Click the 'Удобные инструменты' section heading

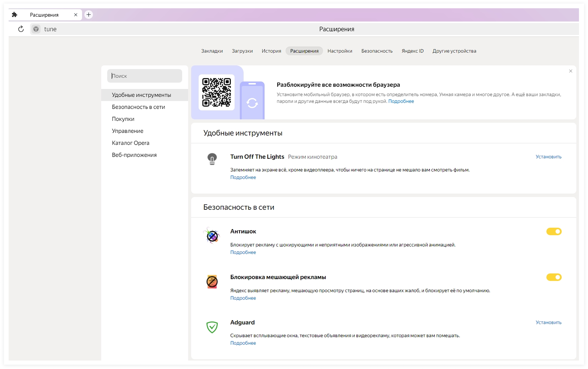(x=243, y=133)
